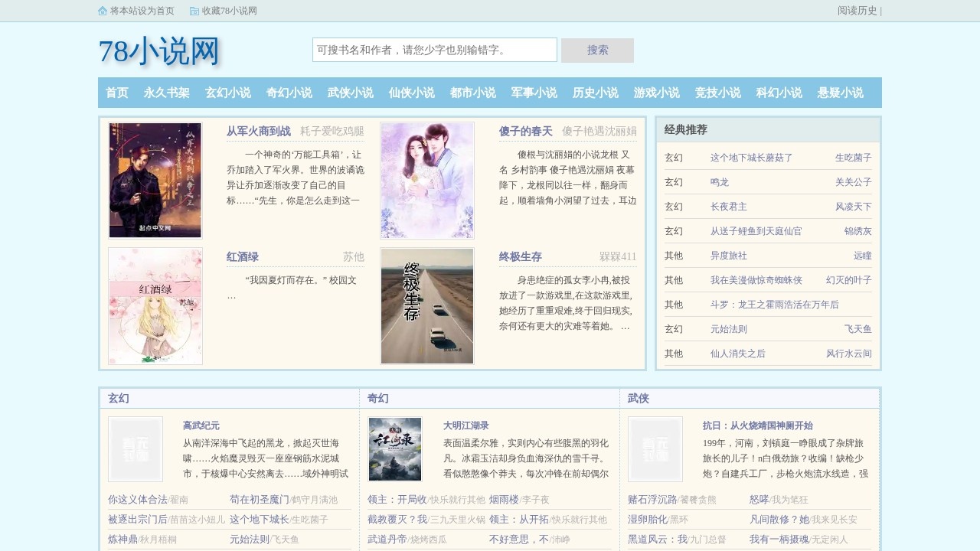Open the author link 苏他
Viewport: 980px width, 551px height.
[x=354, y=256]
